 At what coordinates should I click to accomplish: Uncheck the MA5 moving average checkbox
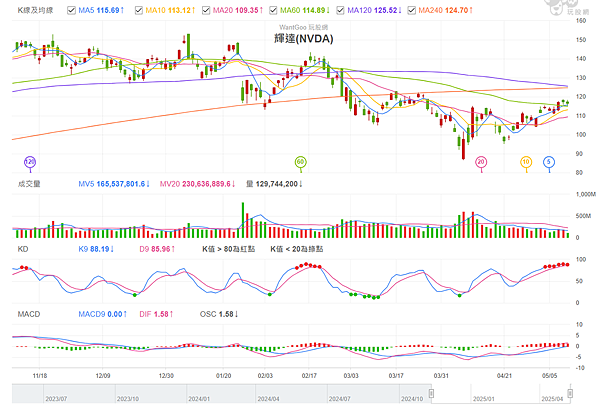pos(71,10)
